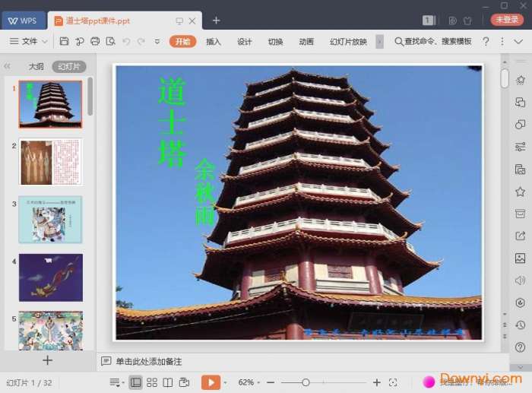Switch to the 动画 tab
This screenshot has height=393, width=532.
click(306, 41)
